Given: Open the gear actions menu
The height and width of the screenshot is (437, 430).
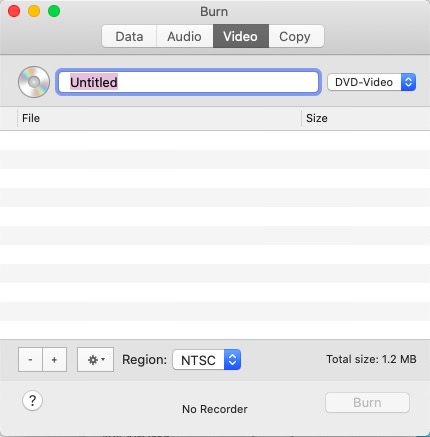Looking at the screenshot, I should (95, 360).
